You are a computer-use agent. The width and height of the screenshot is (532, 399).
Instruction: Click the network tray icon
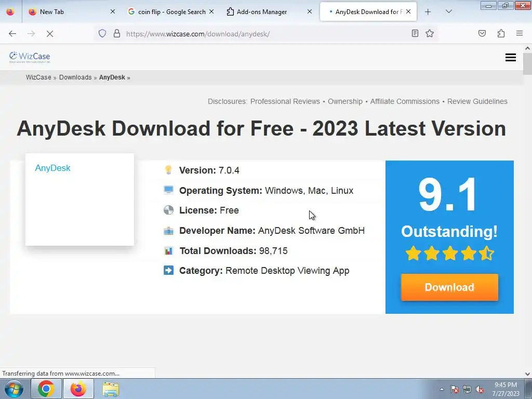[467, 389]
